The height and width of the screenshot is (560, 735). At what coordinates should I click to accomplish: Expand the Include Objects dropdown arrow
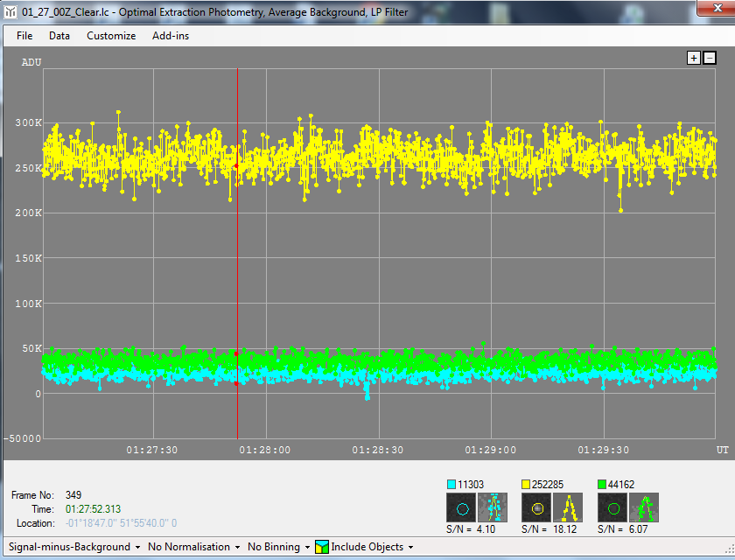410,547
